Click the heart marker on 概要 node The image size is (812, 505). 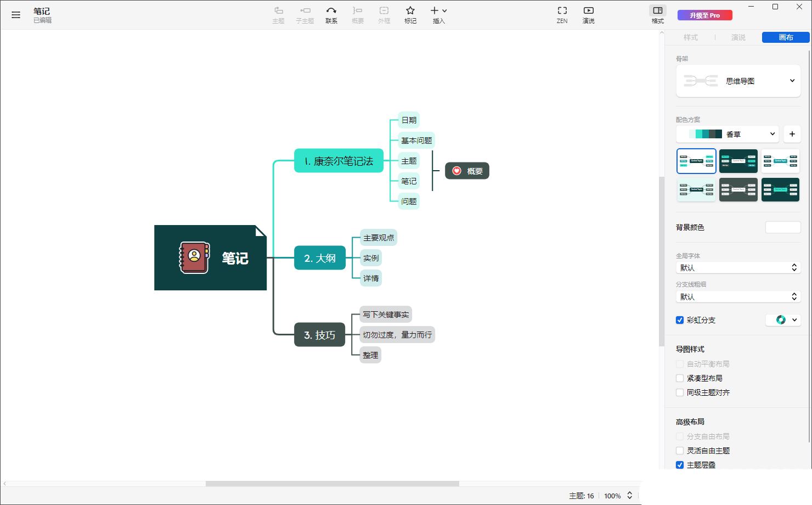pos(456,171)
